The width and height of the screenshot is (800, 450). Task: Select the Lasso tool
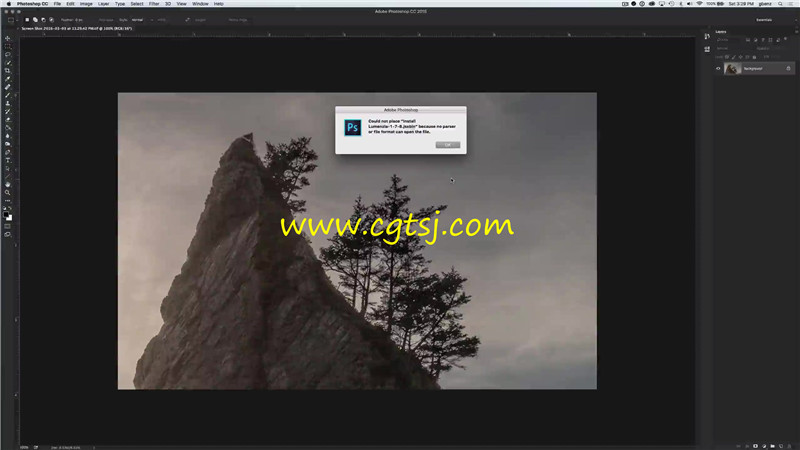tap(8, 54)
